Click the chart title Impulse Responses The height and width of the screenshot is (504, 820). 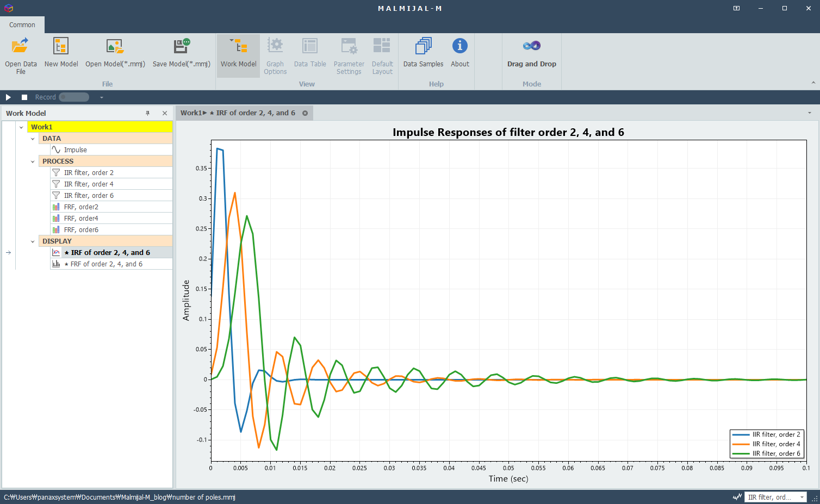pos(508,132)
